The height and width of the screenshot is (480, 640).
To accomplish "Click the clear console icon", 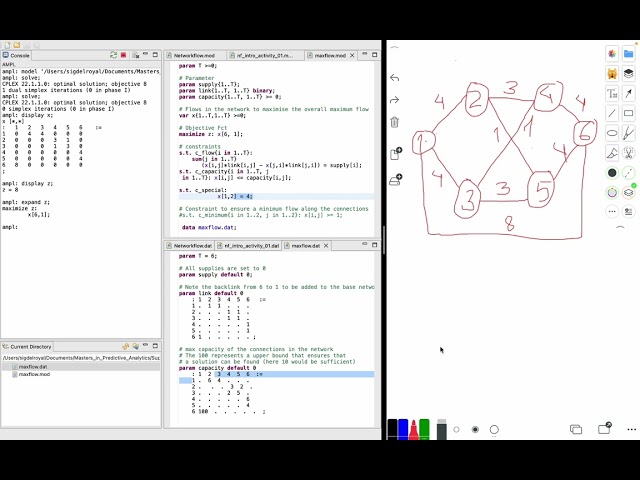I will click(136, 55).
